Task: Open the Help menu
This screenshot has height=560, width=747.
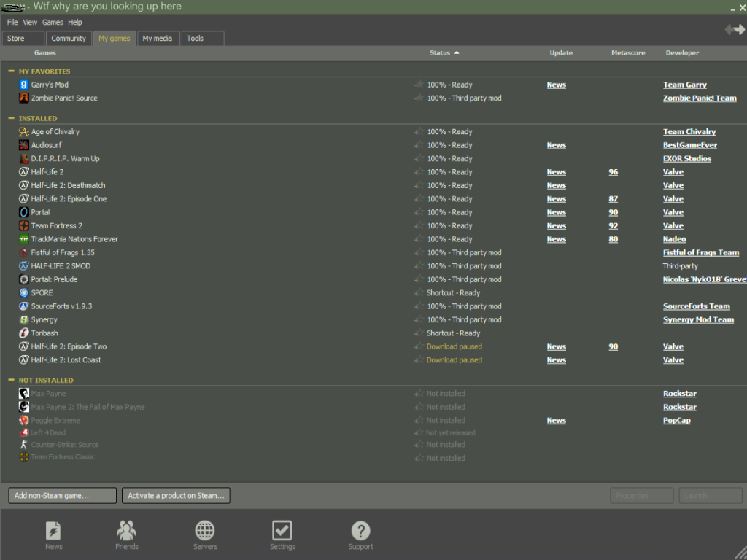Action: tap(75, 23)
